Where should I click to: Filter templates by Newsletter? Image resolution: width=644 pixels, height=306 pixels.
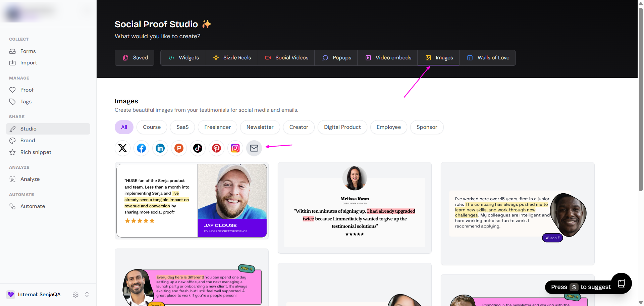pos(260,127)
